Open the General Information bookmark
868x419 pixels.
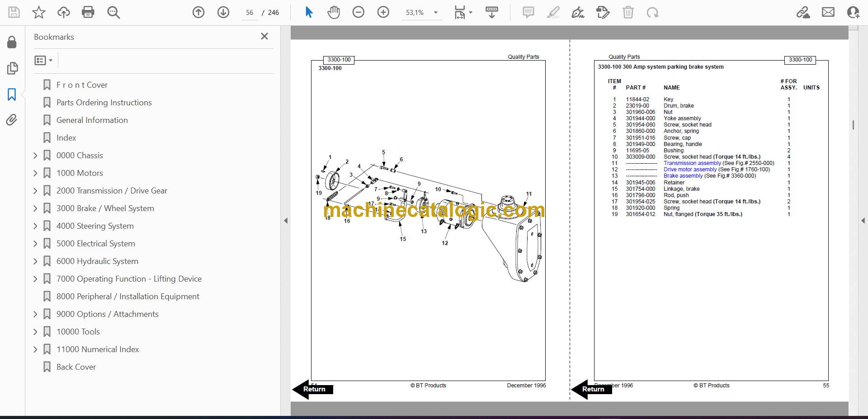(92, 120)
